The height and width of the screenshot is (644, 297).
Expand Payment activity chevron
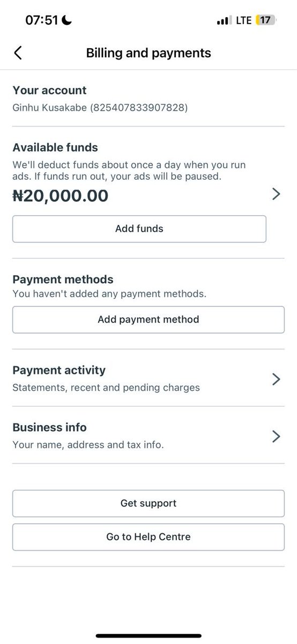pos(276,379)
